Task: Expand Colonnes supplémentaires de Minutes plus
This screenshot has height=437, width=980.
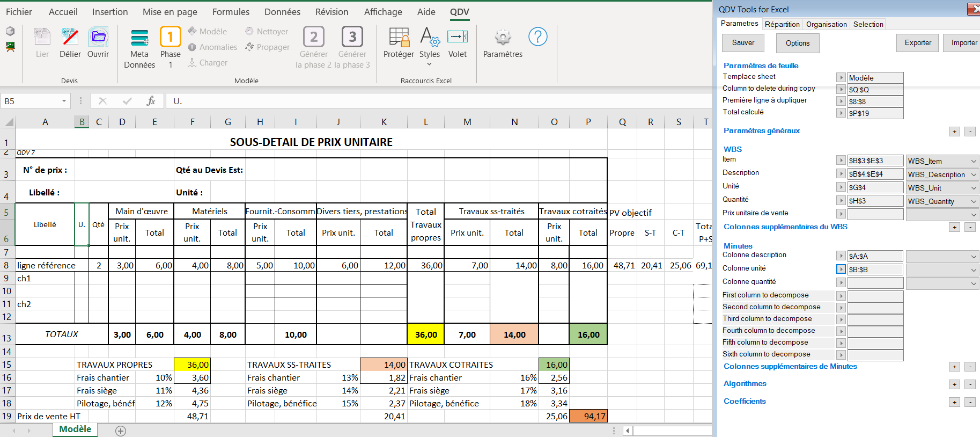Action: 954,367
